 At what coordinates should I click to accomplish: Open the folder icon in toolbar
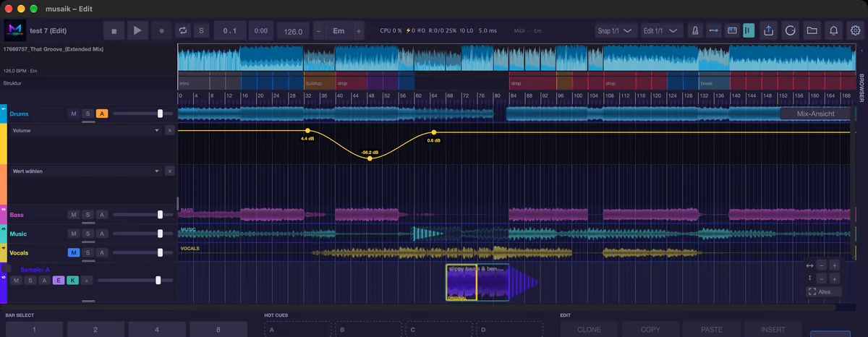(812, 31)
